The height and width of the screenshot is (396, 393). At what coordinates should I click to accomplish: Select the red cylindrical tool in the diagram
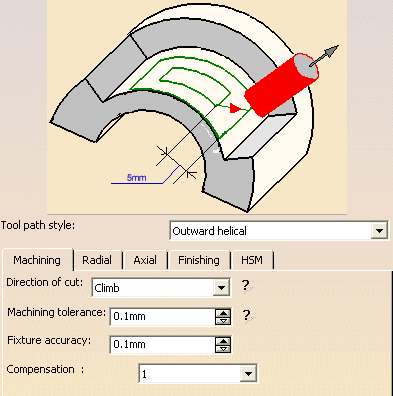[282, 85]
